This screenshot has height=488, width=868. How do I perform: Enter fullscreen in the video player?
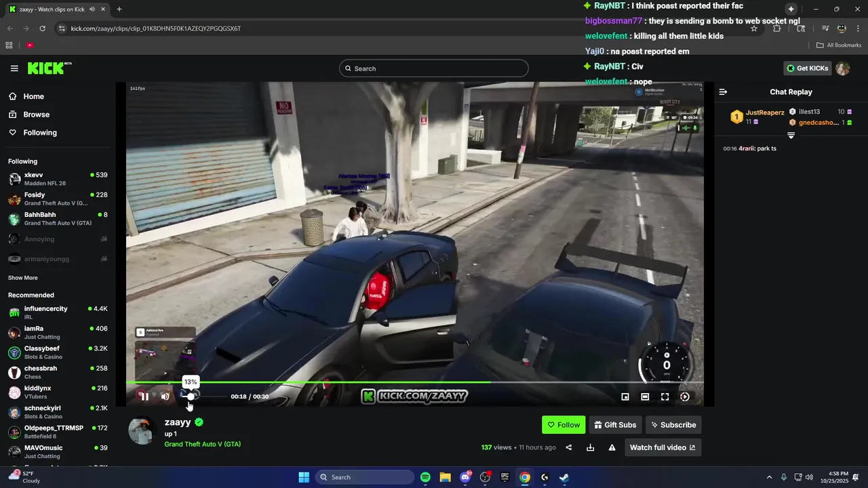tap(665, 396)
